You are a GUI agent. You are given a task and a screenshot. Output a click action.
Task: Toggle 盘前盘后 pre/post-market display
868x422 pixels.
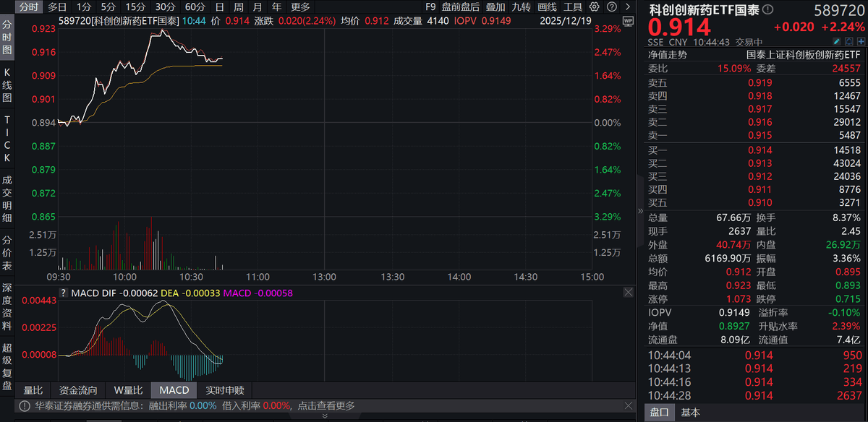click(x=460, y=7)
